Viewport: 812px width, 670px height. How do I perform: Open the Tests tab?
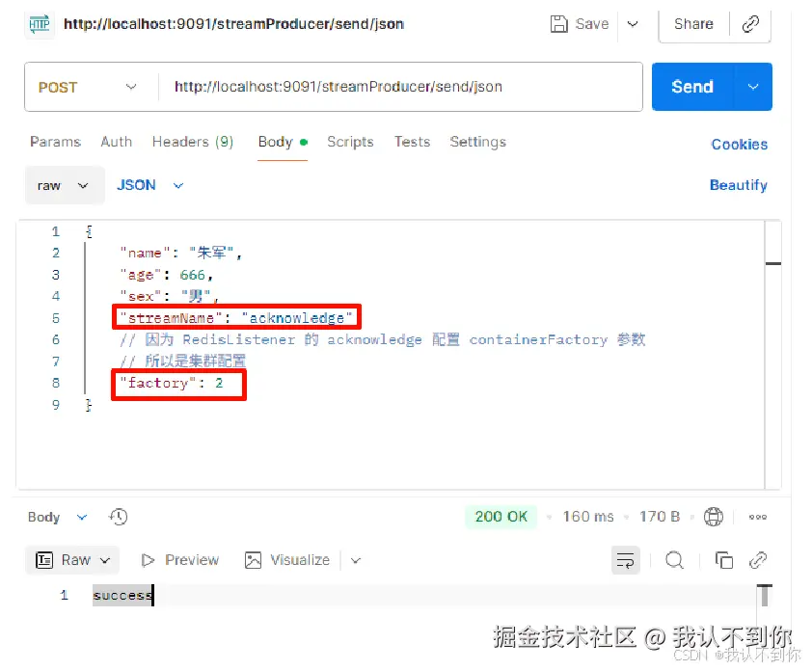(412, 142)
